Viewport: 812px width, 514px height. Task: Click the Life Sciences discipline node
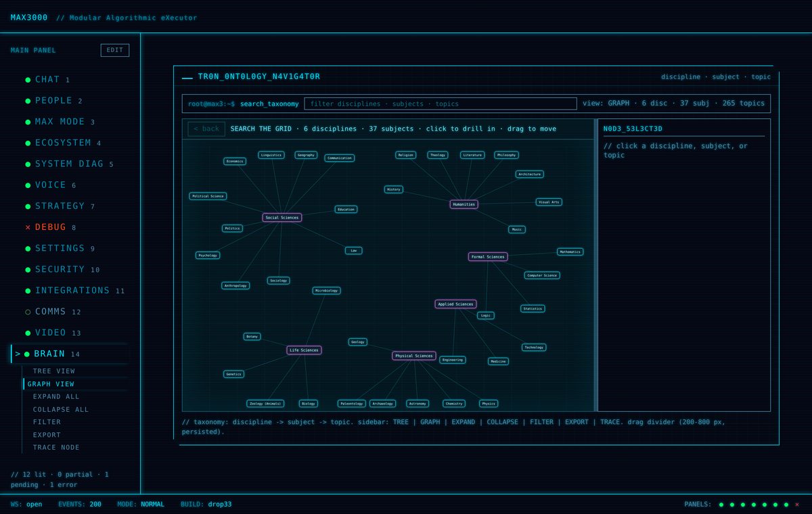304,350
